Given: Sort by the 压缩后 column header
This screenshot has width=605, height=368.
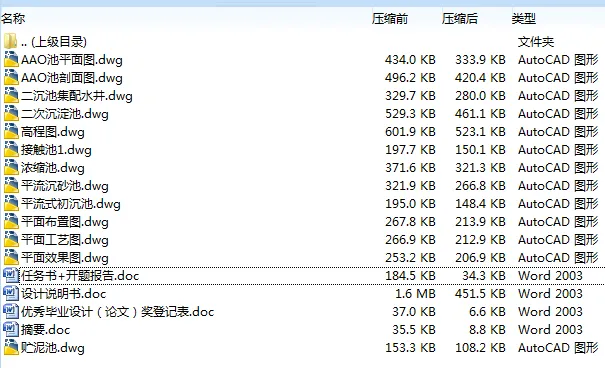Looking at the screenshot, I should coord(460,18).
